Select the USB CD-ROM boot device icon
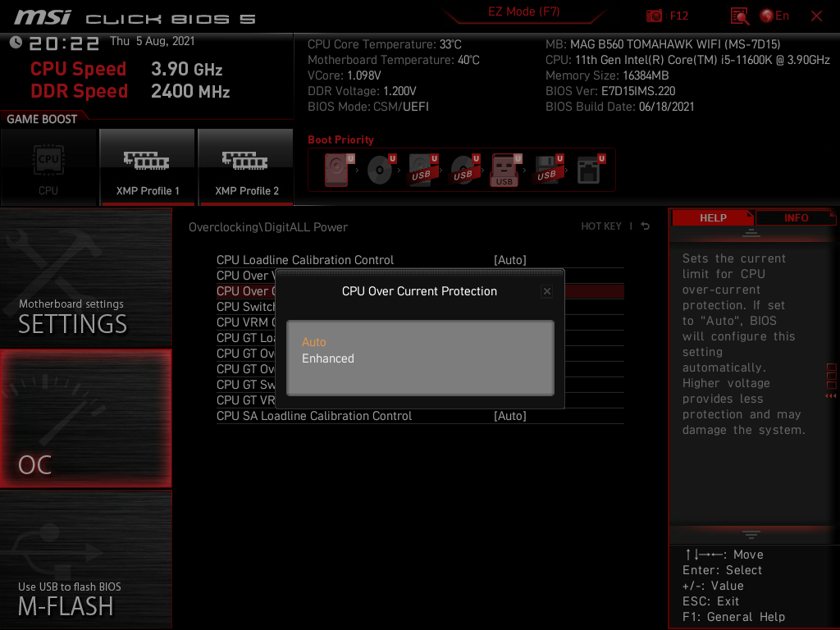The height and width of the screenshot is (630, 840). click(464, 170)
